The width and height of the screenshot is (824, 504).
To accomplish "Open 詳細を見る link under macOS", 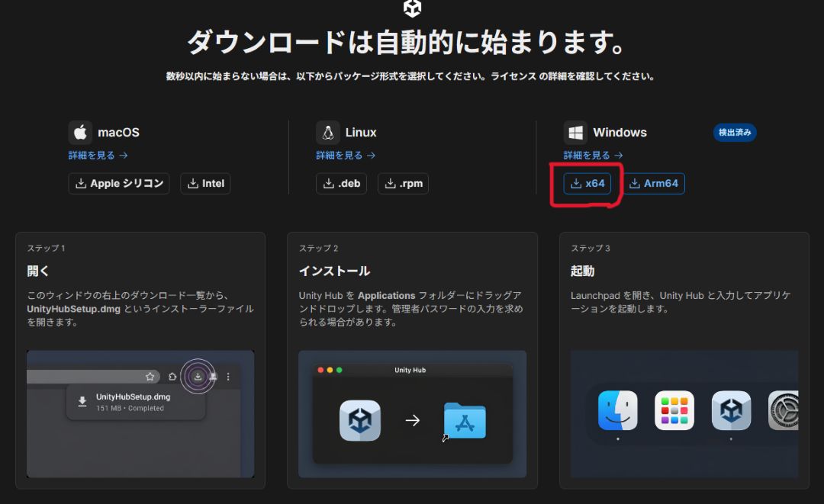I will [98, 156].
